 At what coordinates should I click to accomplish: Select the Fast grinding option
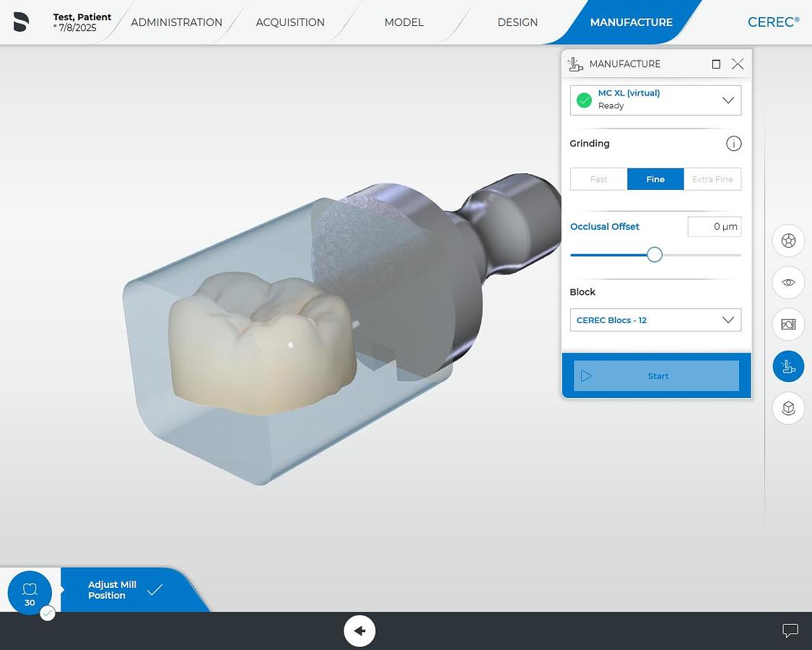pos(598,178)
